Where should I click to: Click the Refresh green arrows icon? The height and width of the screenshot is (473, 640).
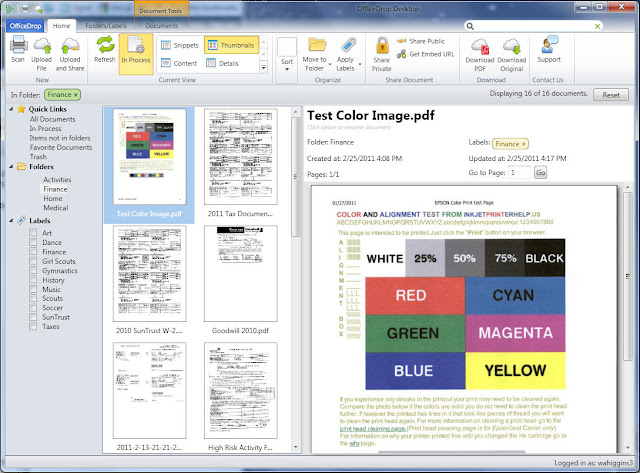tap(105, 44)
